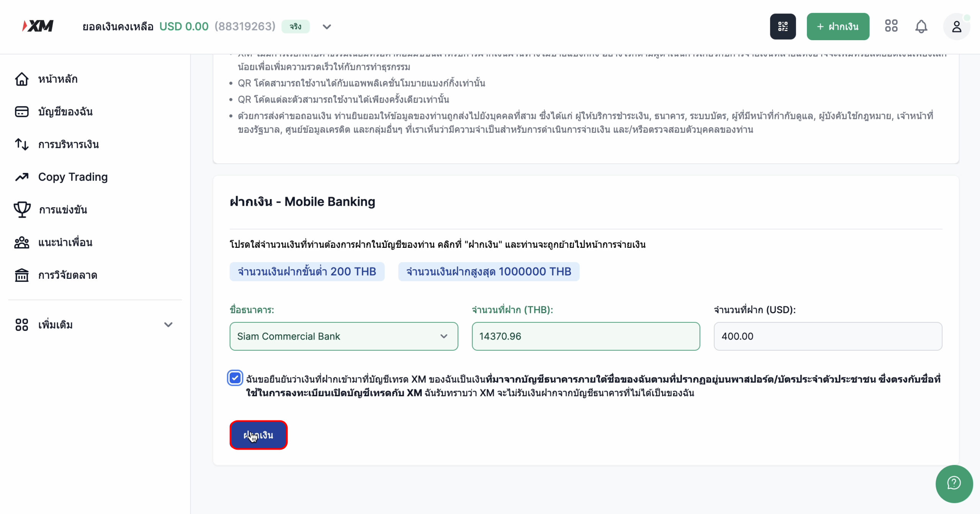Click แนะนำเพื่อน referral sidebar link
Viewport: 980px width, 514px height.
click(65, 242)
